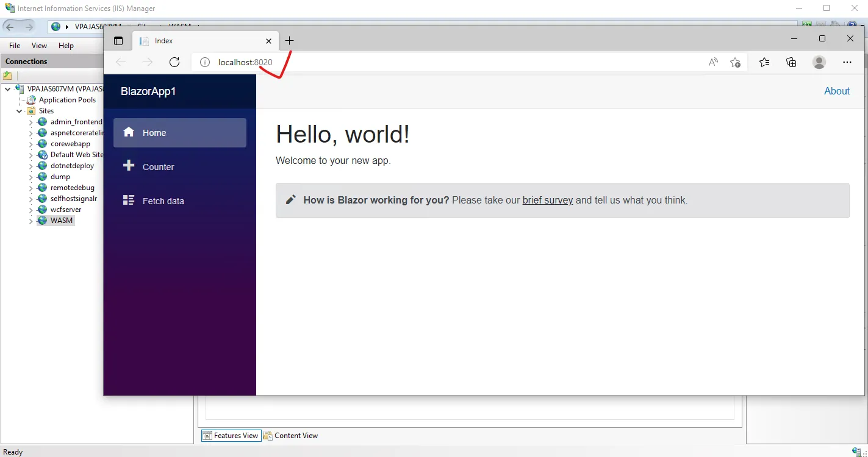
Task: Open the About link
Action: (x=837, y=91)
